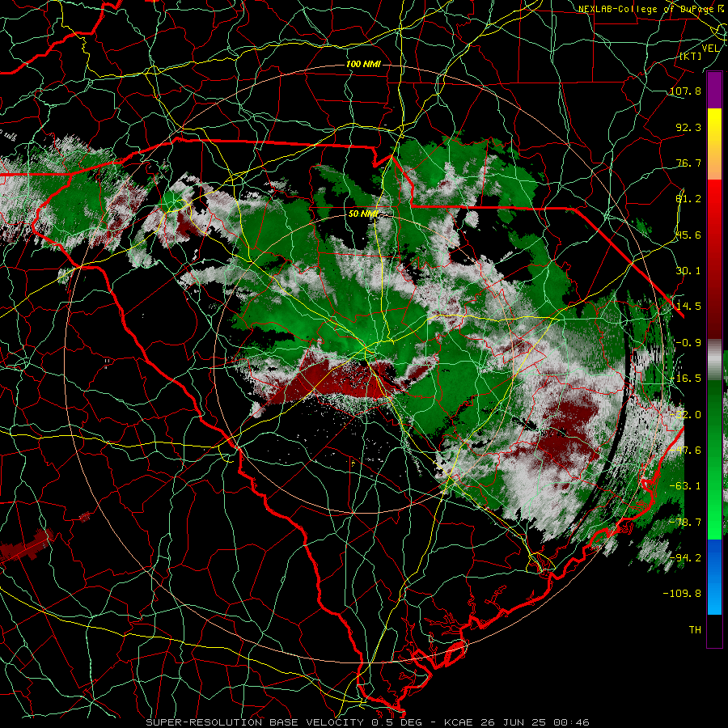Click the -32.0 legend value

pyautogui.click(x=685, y=415)
